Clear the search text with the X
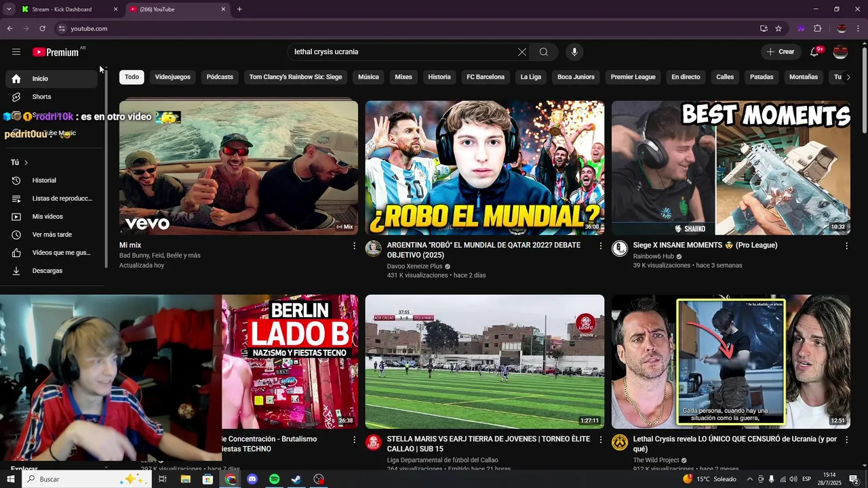Viewport: 868px width, 488px height. 522,52
